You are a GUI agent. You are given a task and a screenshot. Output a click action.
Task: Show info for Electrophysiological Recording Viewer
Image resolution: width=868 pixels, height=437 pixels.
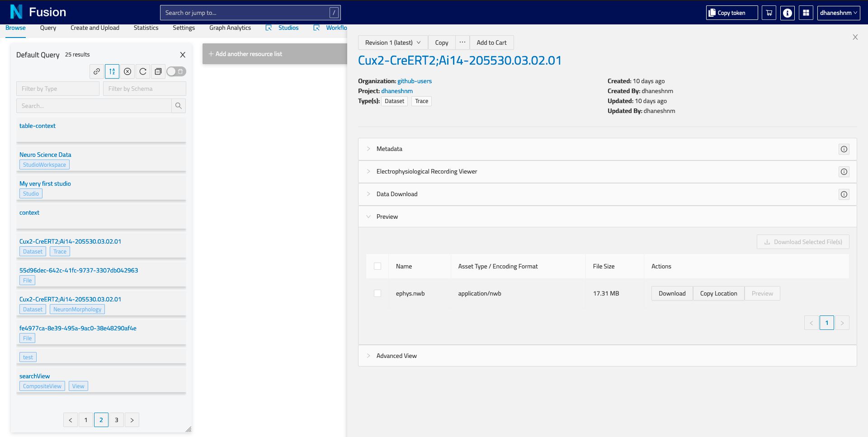(x=844, y=172)
